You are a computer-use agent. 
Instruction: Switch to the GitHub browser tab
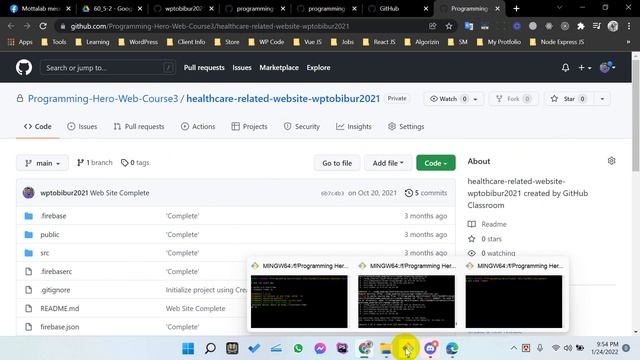point(397,8)
